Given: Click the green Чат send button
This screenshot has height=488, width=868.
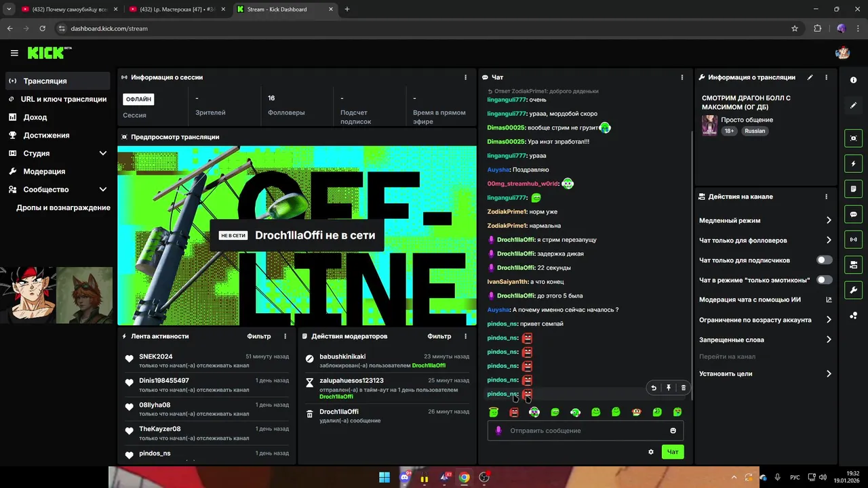Looking at the screenshot, I should 673,451.
